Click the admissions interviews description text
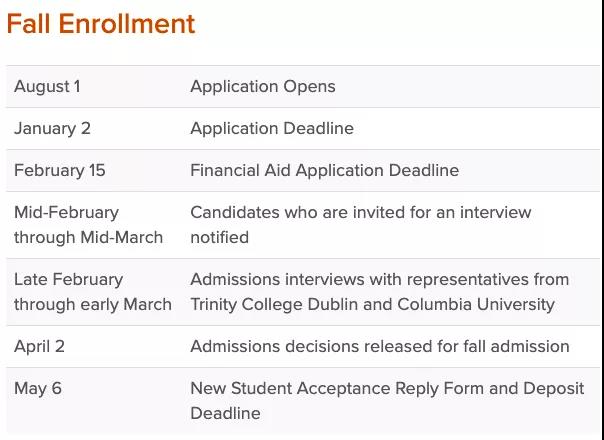The width and height of the screenshot is (604, 440). point(379,279)
